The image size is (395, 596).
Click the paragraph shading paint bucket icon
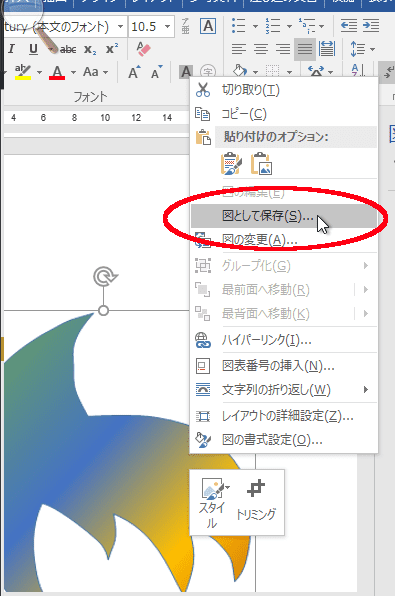point(240,71)
